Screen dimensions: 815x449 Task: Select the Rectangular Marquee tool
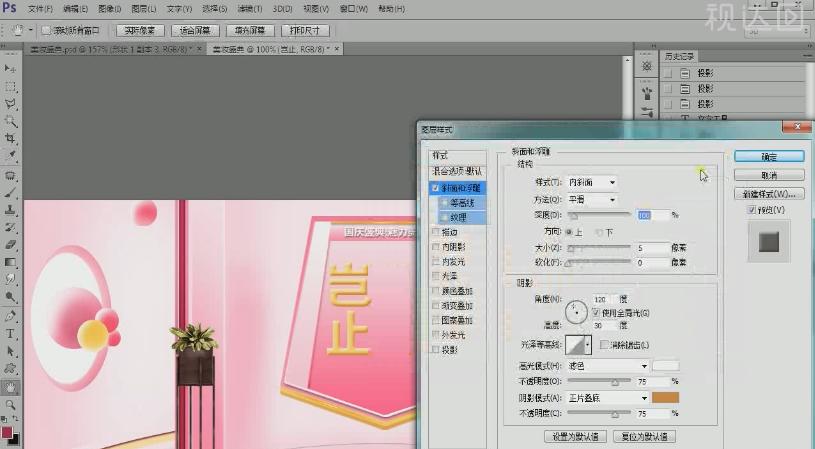tap(9, 86)
